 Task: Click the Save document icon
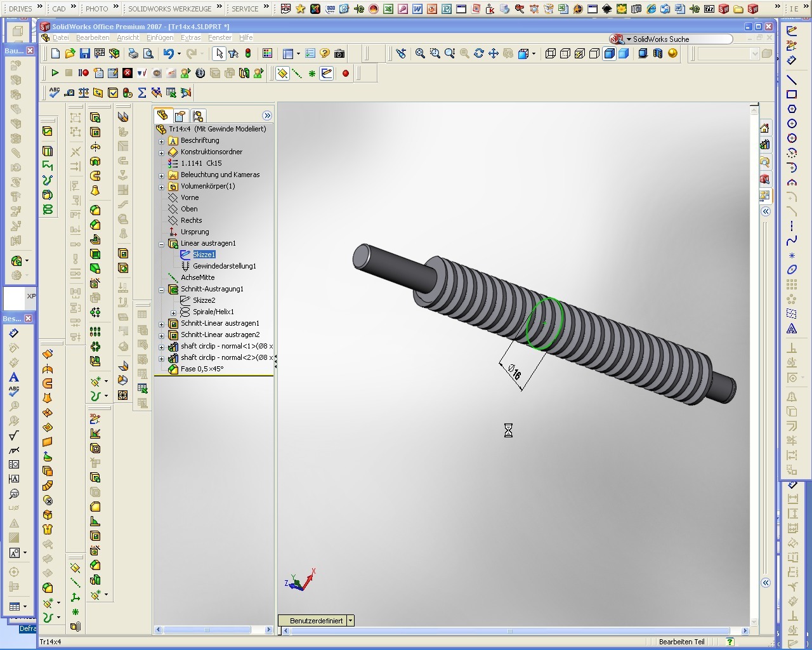[x=84, y=54]
